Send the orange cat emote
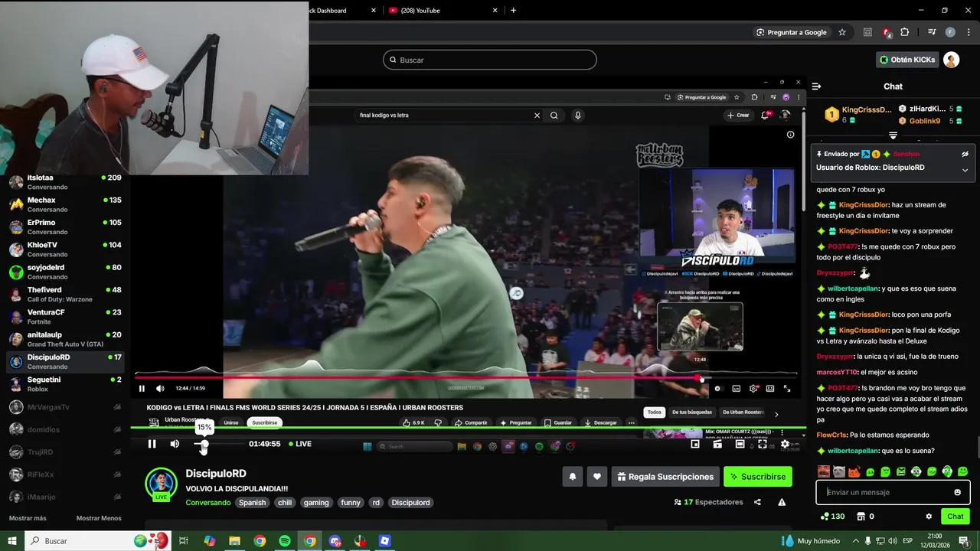980x551 pixels. coord(854,471)
